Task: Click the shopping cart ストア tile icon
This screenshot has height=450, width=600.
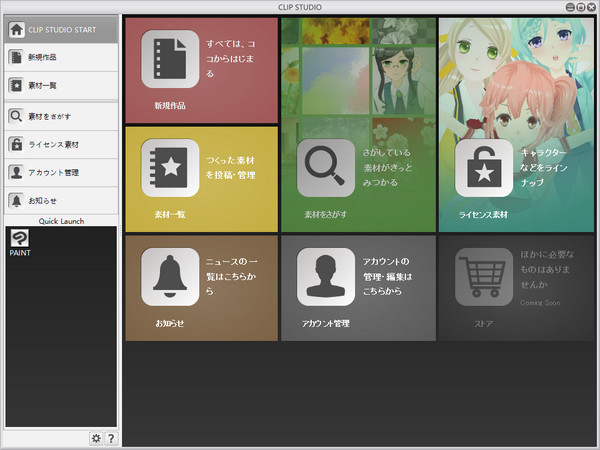Action: (x=484, y=277)
